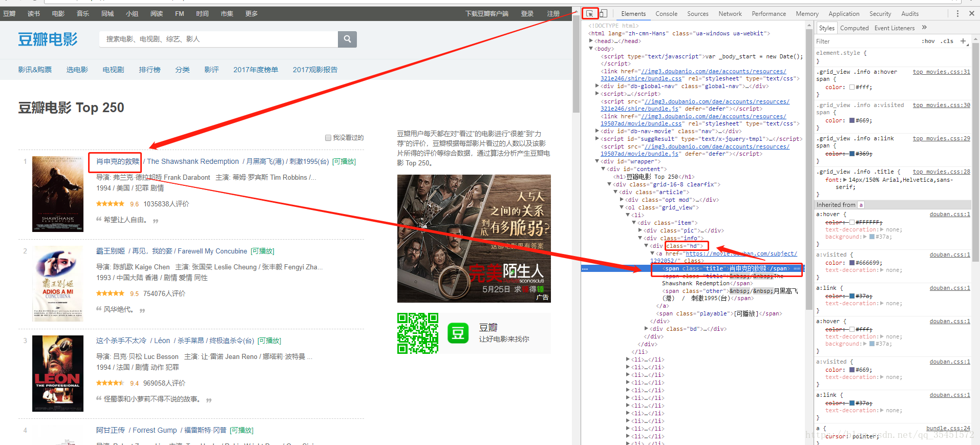Viewport: 980px width, 445px height.
Task: Click the 注册 register link
Action: click(553, 14)
